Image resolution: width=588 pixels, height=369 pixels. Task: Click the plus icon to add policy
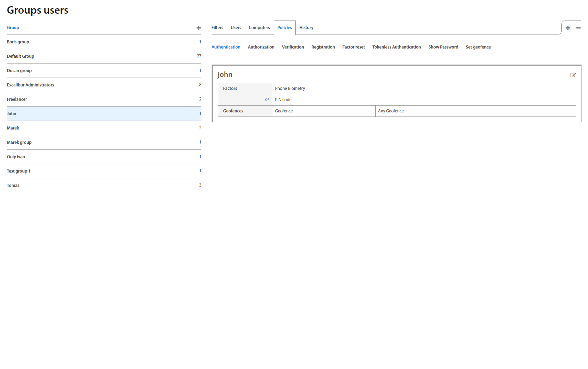[567, 28]
